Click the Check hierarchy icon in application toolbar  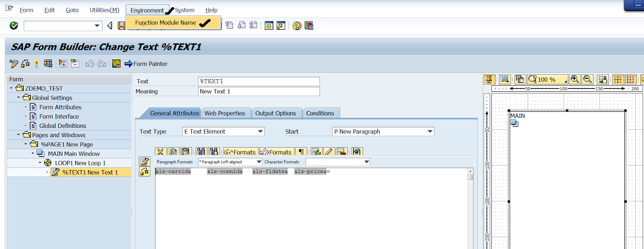coord(25,64)
